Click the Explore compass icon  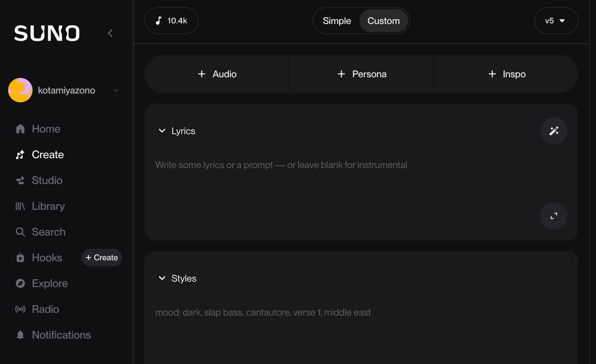pos(20,284)
